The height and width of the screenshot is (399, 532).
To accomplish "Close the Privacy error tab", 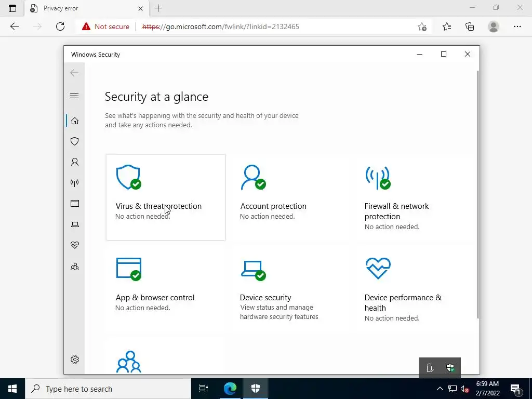I will pyautogui.click(x=140, y=8).
